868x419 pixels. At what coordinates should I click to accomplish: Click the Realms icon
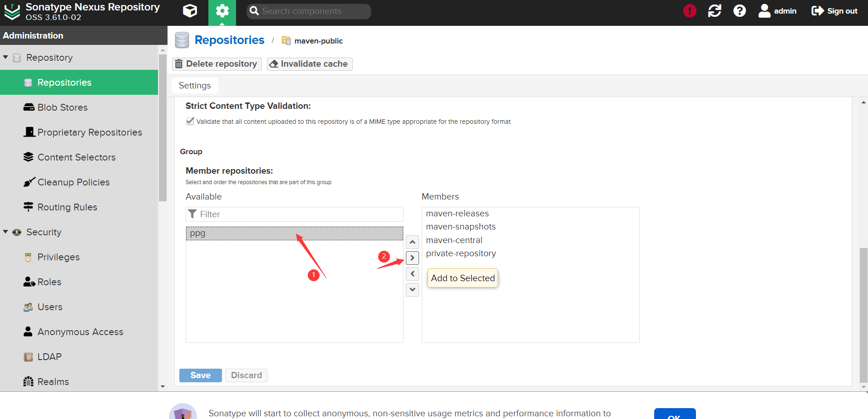click(x=28, y=381)
